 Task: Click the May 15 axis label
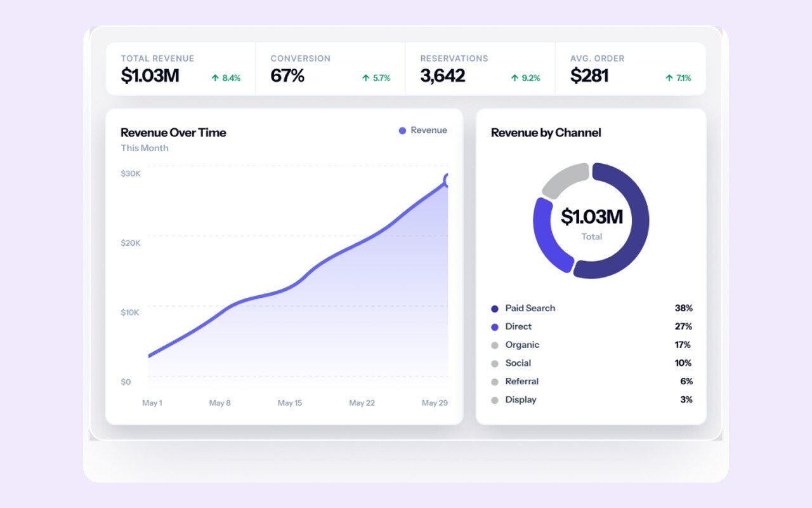[290, 403]
